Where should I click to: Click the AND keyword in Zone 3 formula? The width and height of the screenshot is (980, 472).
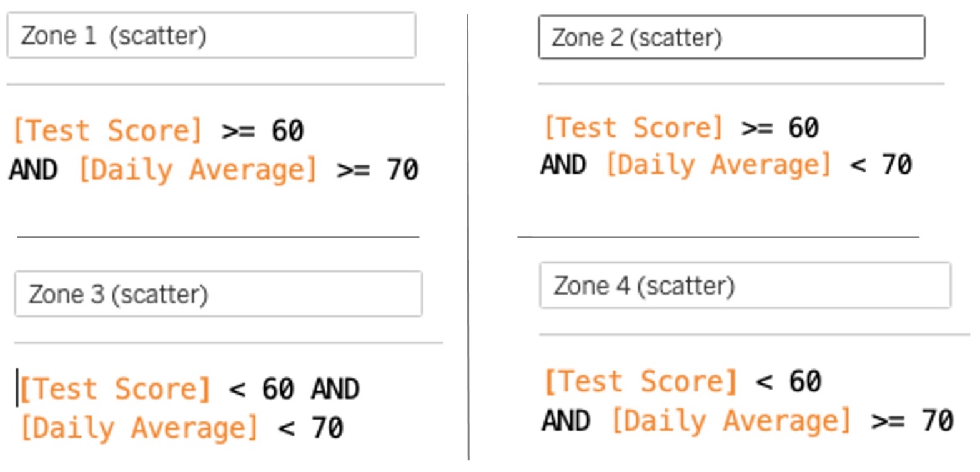click(335, 390)
